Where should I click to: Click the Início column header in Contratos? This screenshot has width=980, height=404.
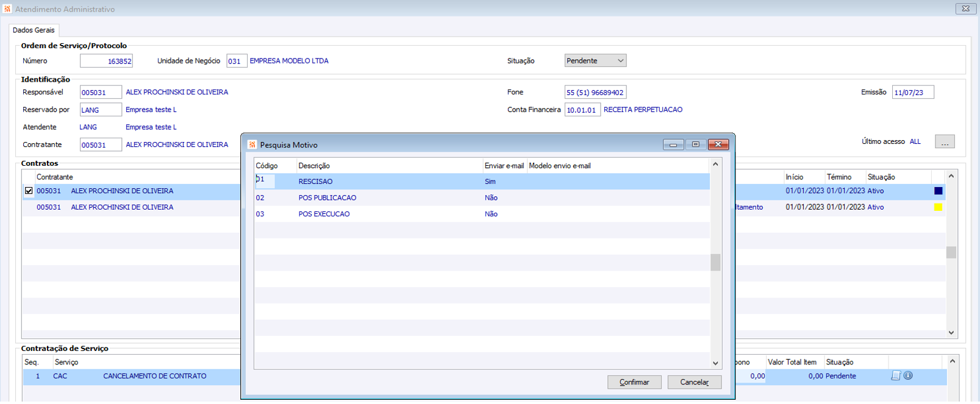click(x=795, y=177)
